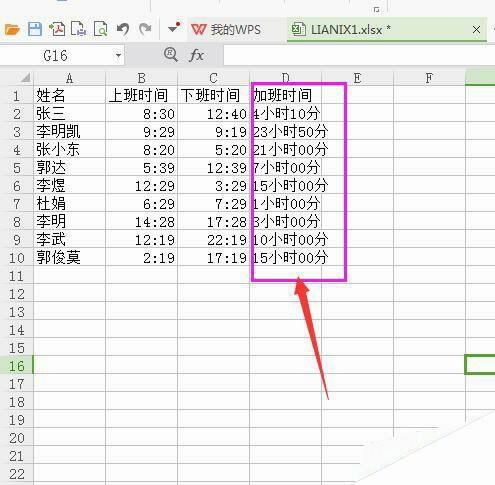Open the Name Box dropdown arrow
This screenshot has width=495, height=485.
coord(118,55)
